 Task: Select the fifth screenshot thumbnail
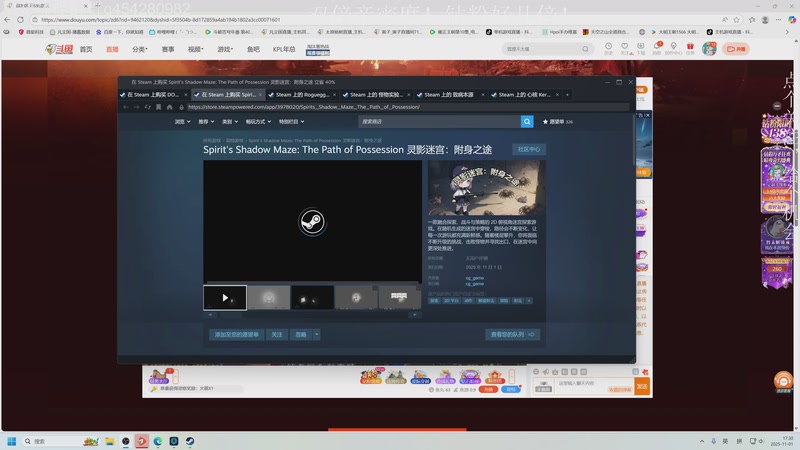399,297
